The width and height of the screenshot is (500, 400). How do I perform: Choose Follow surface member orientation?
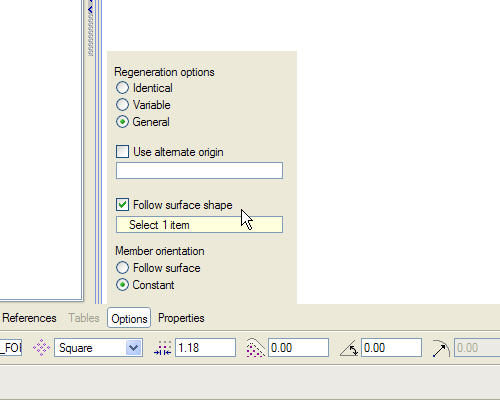click(122, 267)
